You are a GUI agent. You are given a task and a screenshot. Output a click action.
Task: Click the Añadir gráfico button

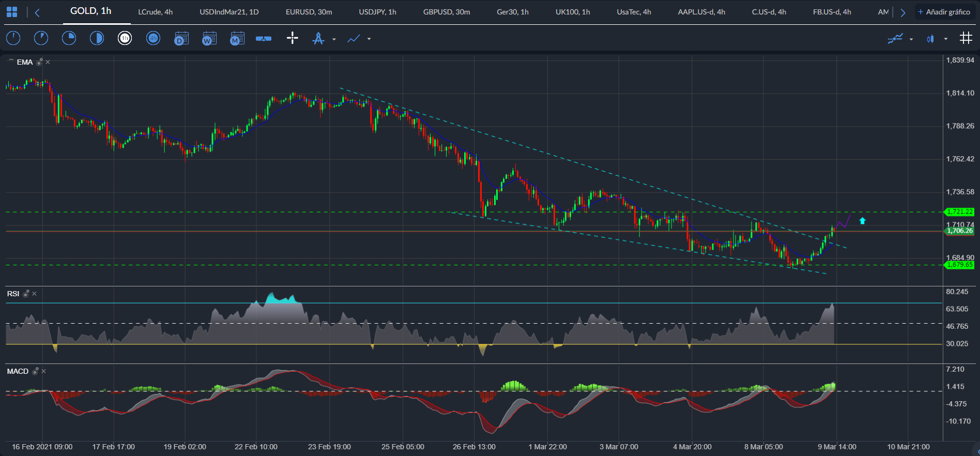coord(944,12)
